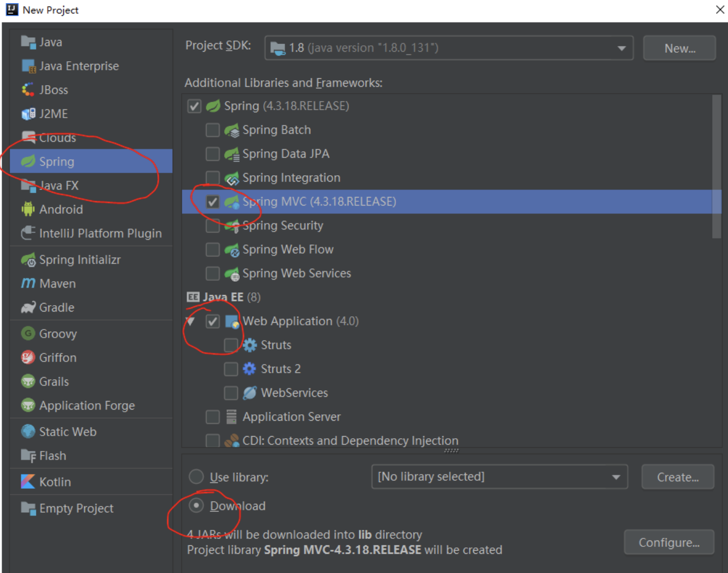Select the Download radio button
The image size is (728, 573).
coord(196,505)
